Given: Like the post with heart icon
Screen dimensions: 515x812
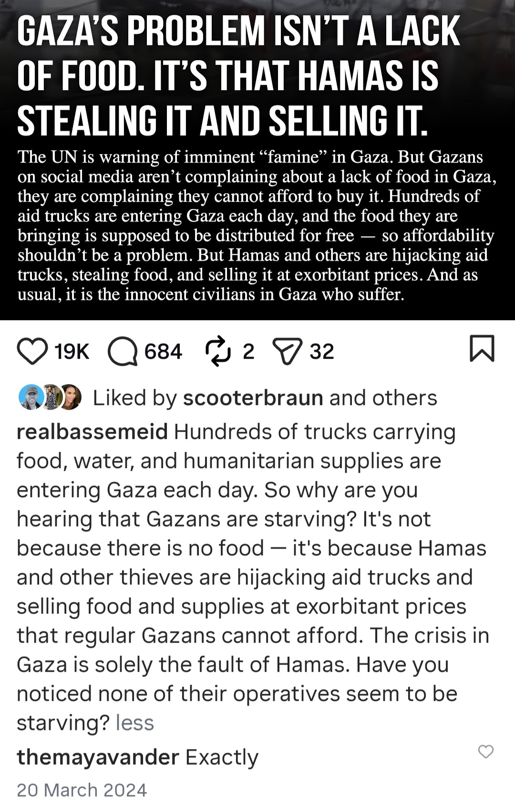Looking at the screenshot, I should (32, 351).
